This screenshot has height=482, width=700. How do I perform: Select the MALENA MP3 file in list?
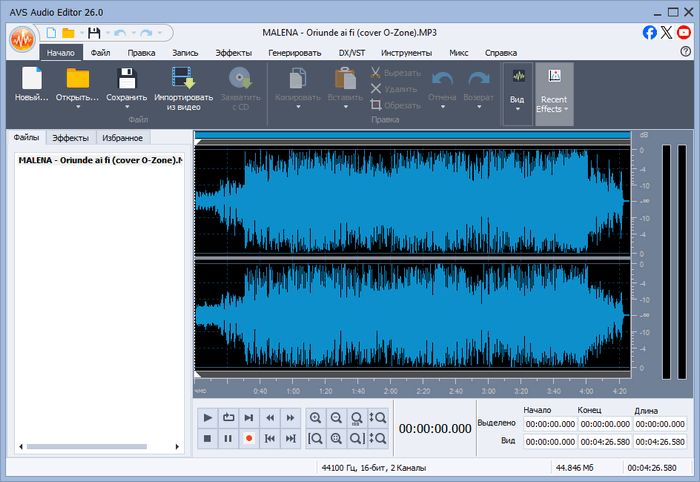pos(100,160)
